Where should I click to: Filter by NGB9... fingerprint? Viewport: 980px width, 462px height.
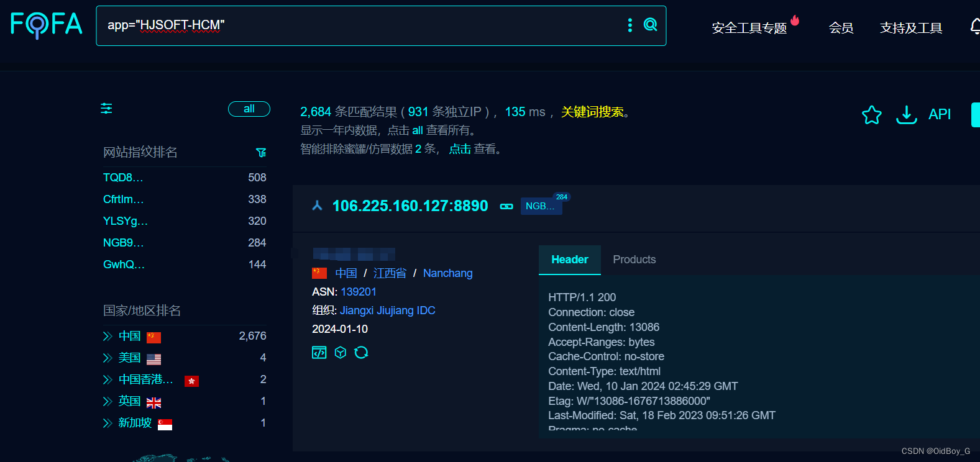[x=123, y=243]
